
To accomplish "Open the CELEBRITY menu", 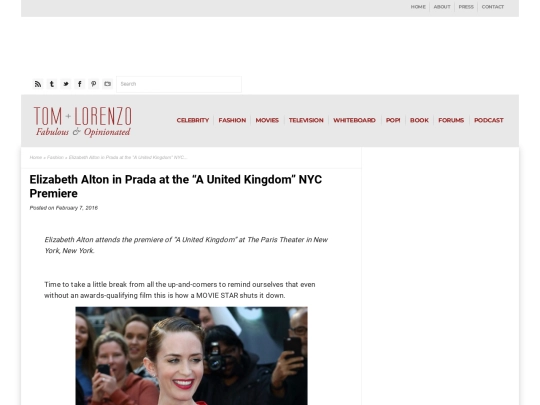I will click(193, 120).
